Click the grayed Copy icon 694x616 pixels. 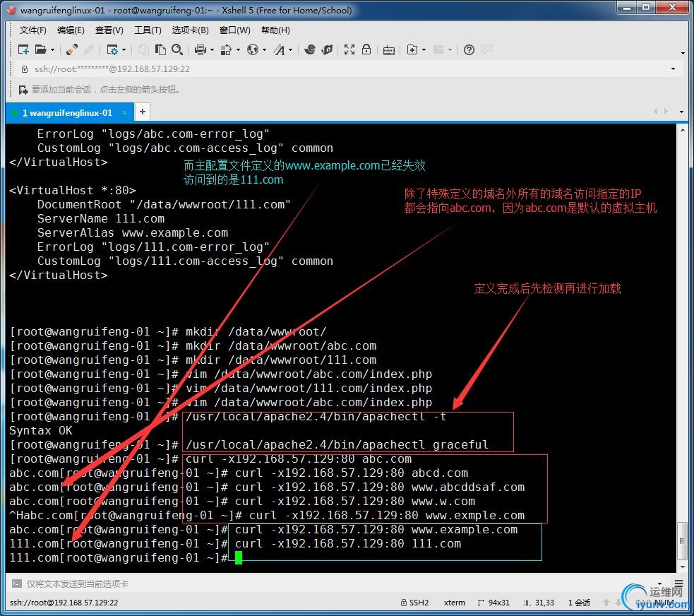(143, 49)
